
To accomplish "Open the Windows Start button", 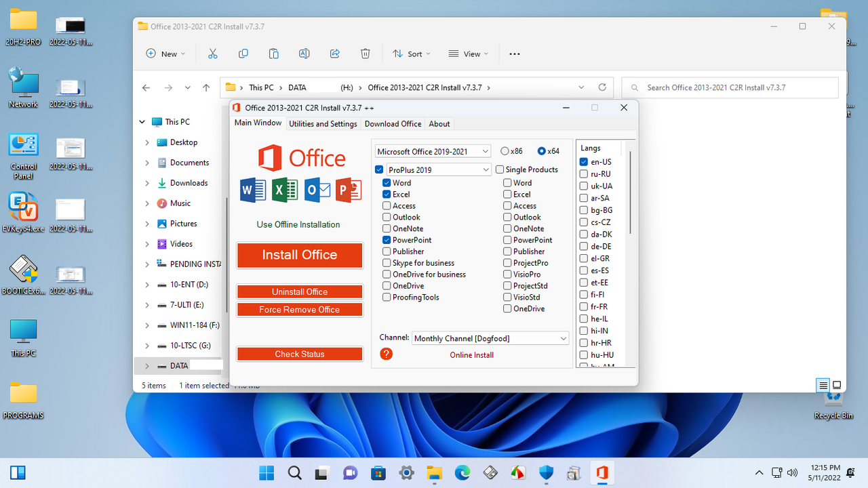I will [267, 472].
